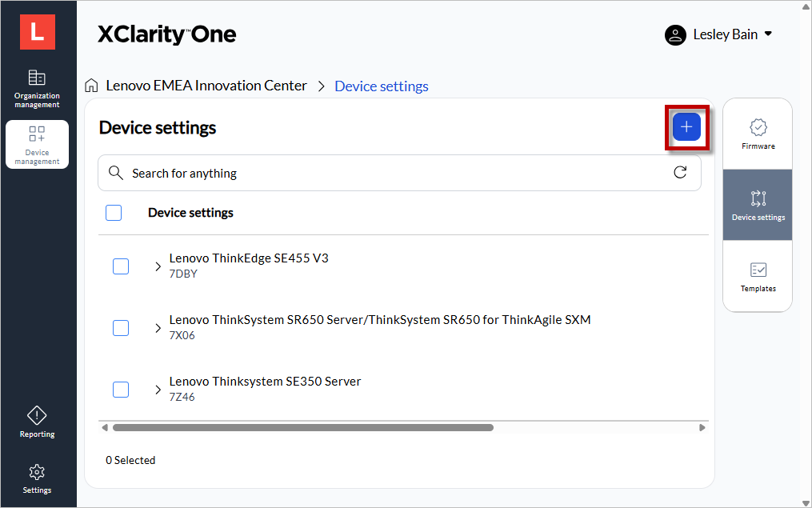
Task: Switch to the Firmware panel
Action: coord(757,132)
